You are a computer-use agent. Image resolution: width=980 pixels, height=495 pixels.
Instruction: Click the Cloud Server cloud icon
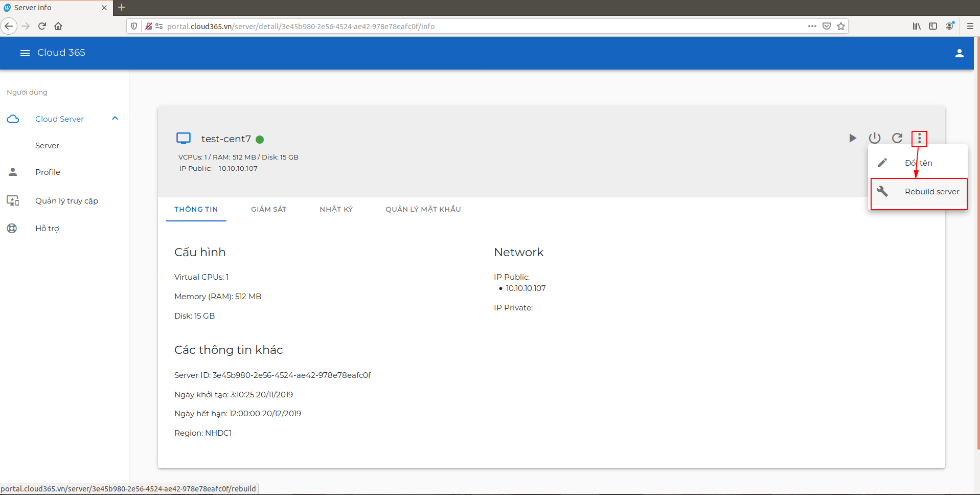pyautogui.click(x=13, y=119)
